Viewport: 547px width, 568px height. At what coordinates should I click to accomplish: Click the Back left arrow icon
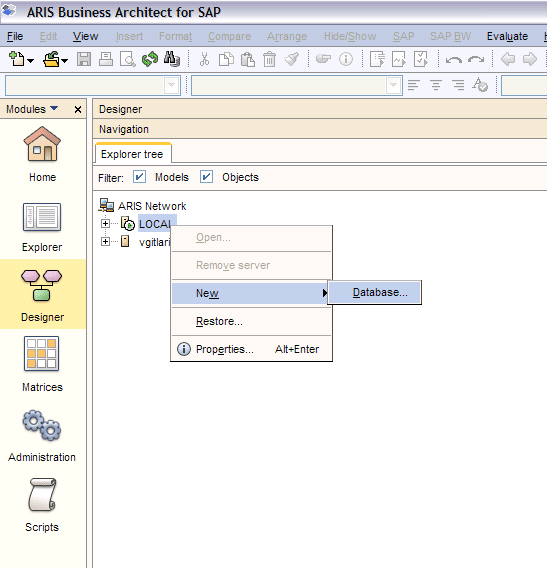508,59
